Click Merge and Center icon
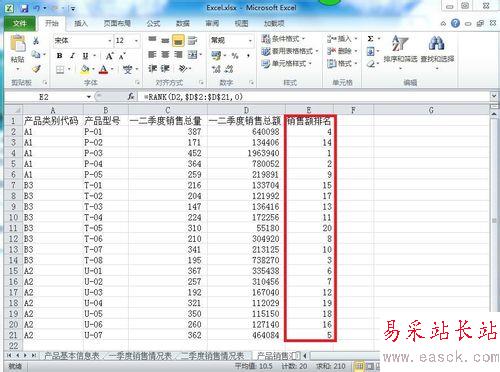This screenshot has height=372, width=500. pos(192,54)
